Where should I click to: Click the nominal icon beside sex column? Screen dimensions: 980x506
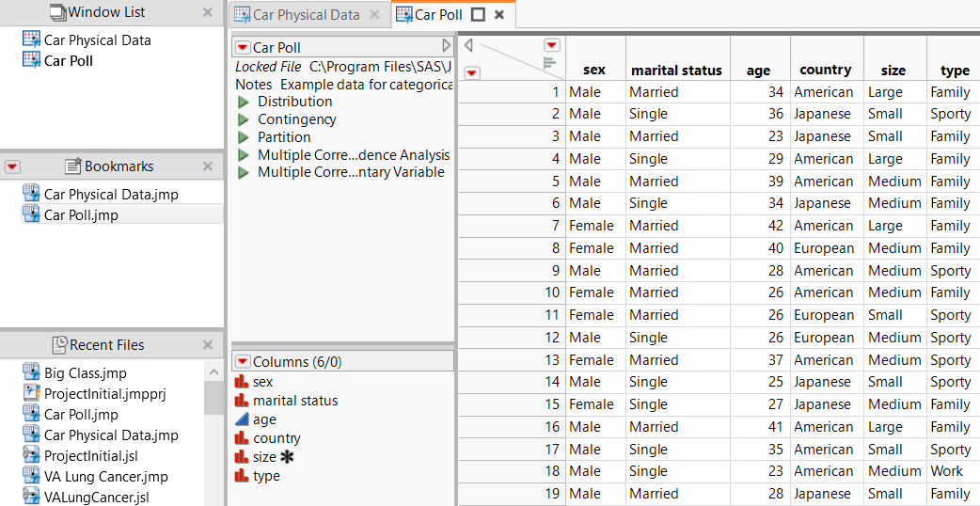pyautogui.click(x=242, y=382)
